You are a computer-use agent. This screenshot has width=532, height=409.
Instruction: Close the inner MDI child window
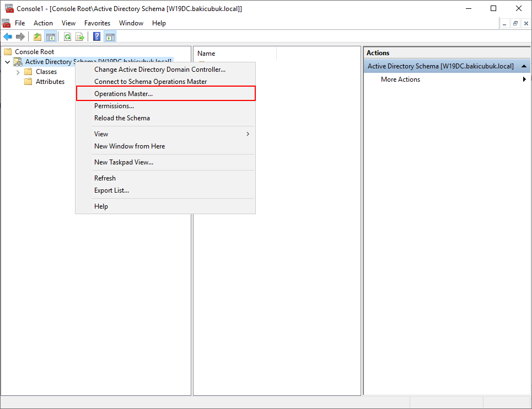(x=526, y=23)
